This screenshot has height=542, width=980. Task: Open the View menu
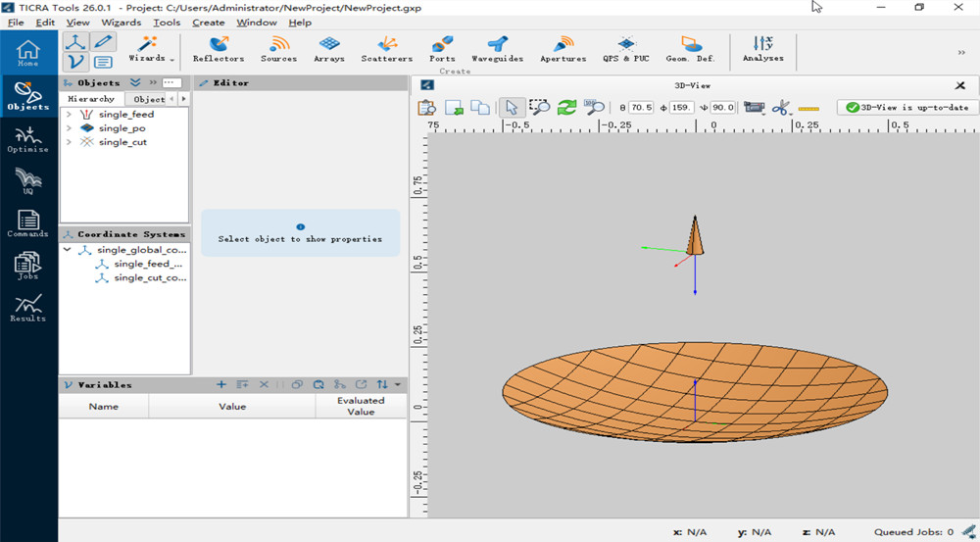[x=78, y=23]
